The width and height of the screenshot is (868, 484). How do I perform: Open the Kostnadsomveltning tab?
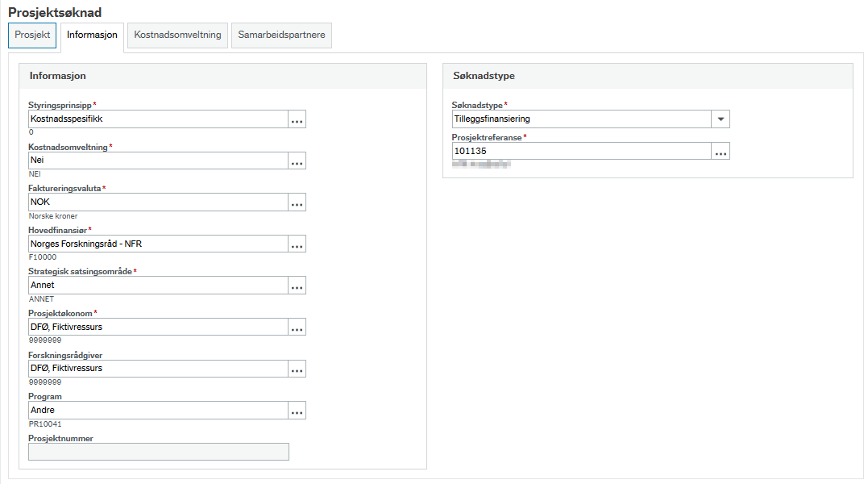[x=177, y=35]
